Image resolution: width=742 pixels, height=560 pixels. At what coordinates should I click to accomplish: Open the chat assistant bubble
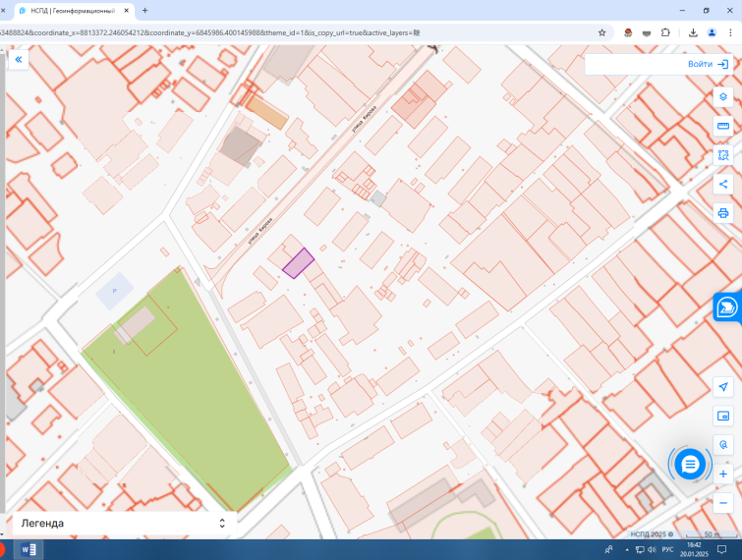pyautogui.click(x=690, y=465)
